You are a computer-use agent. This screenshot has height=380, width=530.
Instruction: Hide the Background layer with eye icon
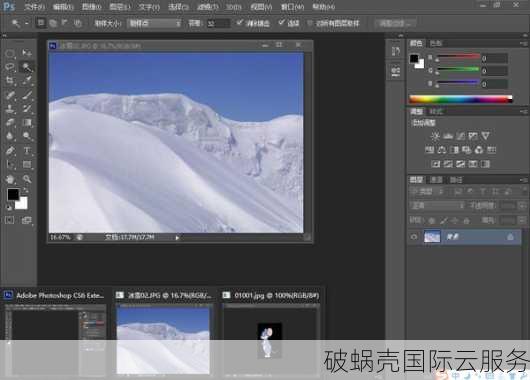pyautogui.click(x=414, y=237)
